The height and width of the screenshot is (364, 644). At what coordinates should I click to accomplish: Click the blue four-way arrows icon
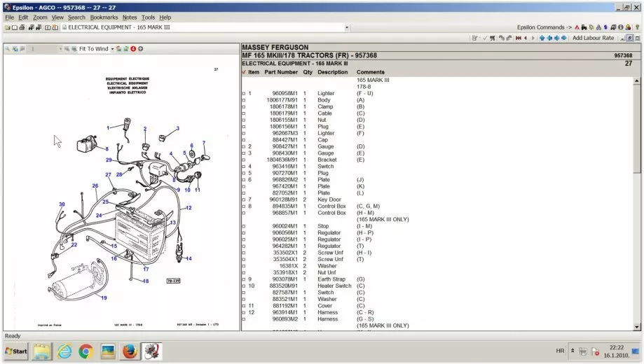tap(563, 38)
